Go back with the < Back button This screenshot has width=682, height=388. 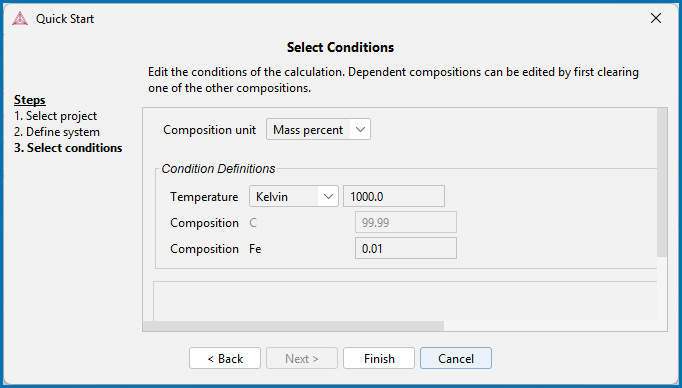[225, 358]
